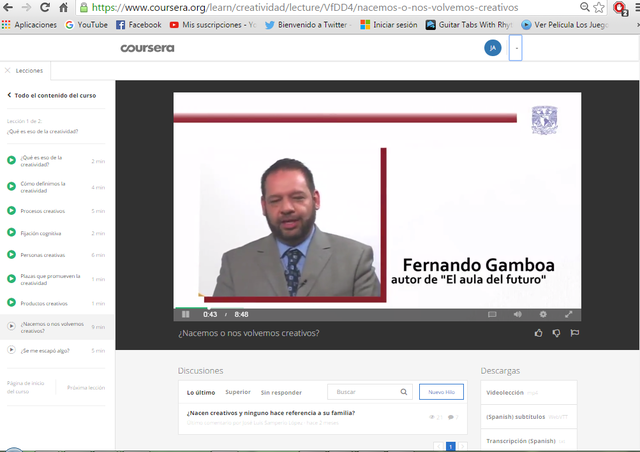Open the browser home page icon
The image size is (640, 452).
coord(63,7)
